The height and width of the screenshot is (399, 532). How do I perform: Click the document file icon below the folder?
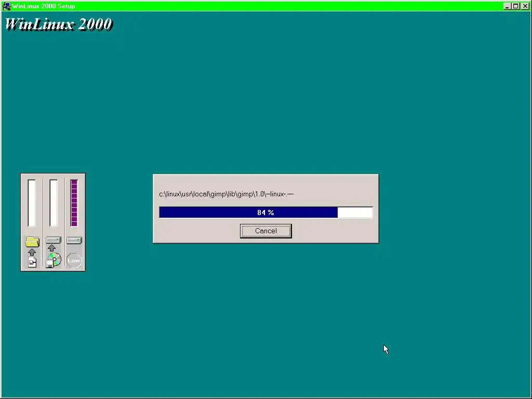point(32,262)
